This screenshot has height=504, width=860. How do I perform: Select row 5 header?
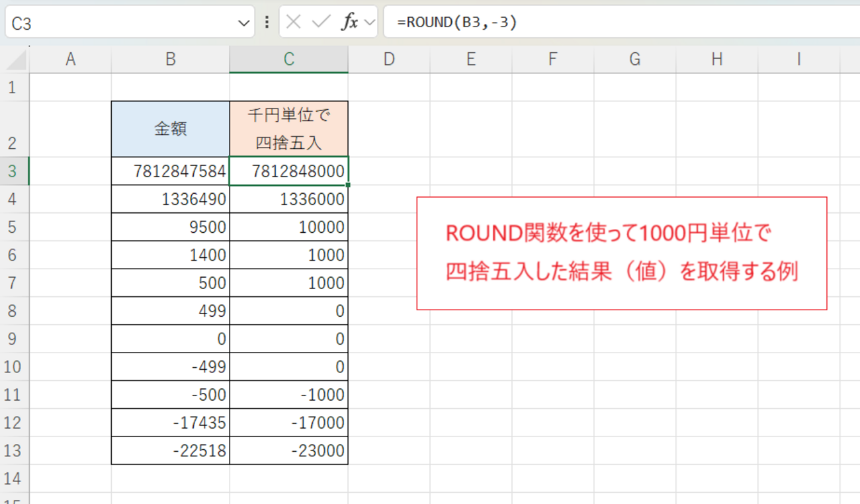pyautogui.click(x=15, y=227)
